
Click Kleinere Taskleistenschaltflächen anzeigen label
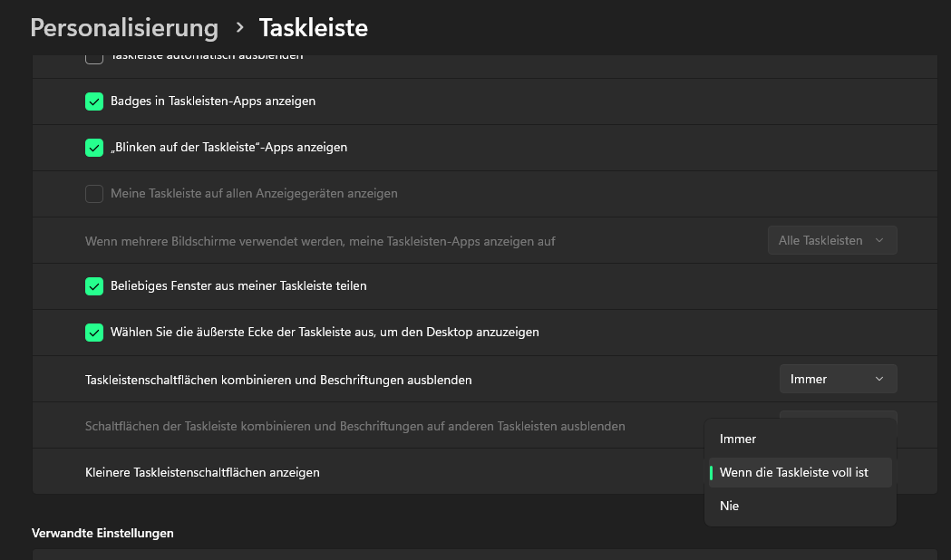tap(202, 473)
